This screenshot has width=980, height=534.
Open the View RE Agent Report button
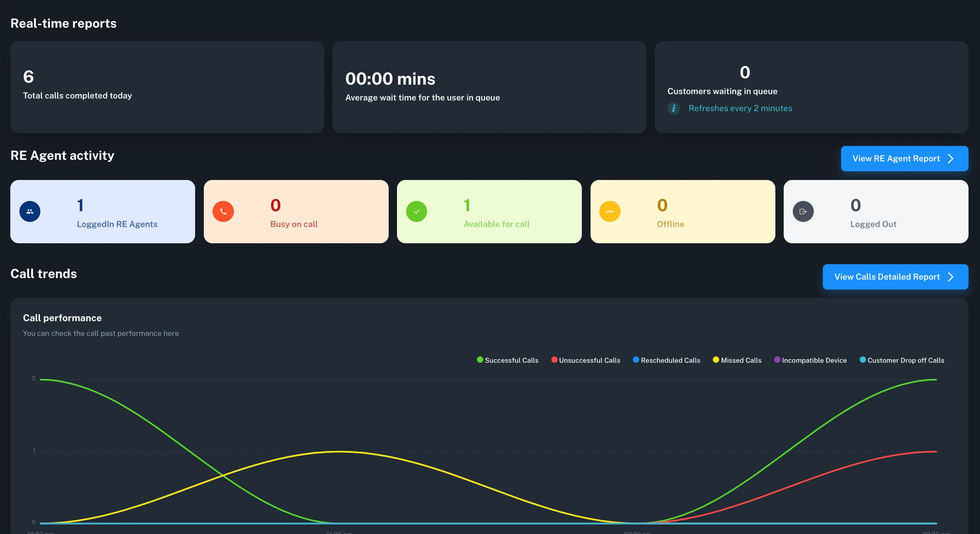click(x=904, y=159)
